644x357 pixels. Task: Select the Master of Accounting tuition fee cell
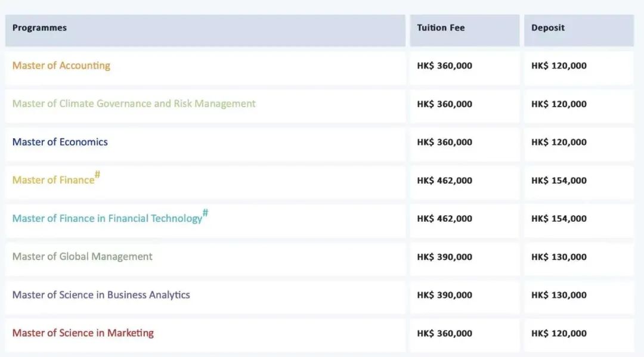[444, 66]
